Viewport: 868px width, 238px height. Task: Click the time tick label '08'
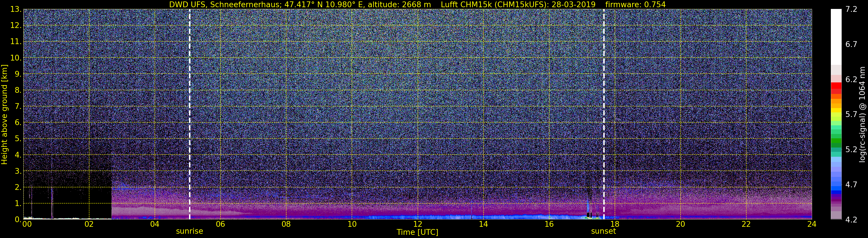[286, 224]
